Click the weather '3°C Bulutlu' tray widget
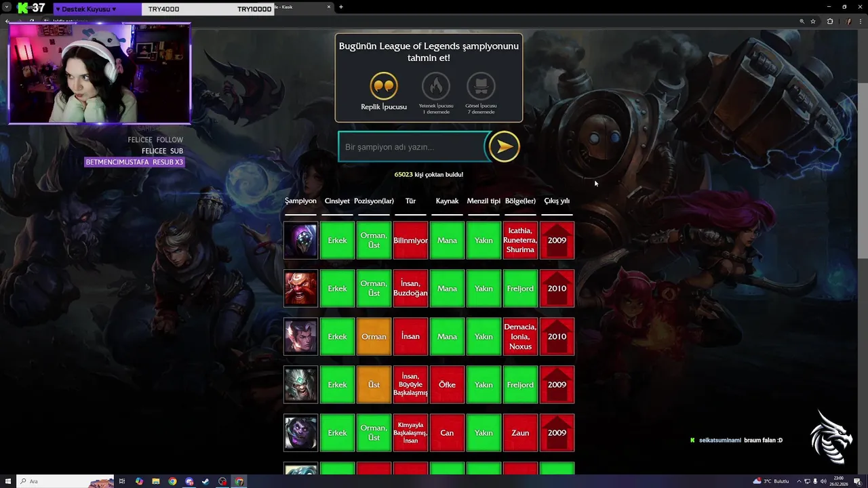Image resolution: width=868 pixels, height=488 pixels. pyautogui.click(x=772, y=481)
